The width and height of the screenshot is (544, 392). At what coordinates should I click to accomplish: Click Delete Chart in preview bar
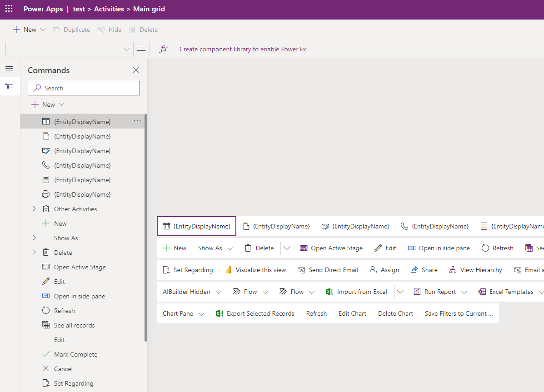(395, 313)
